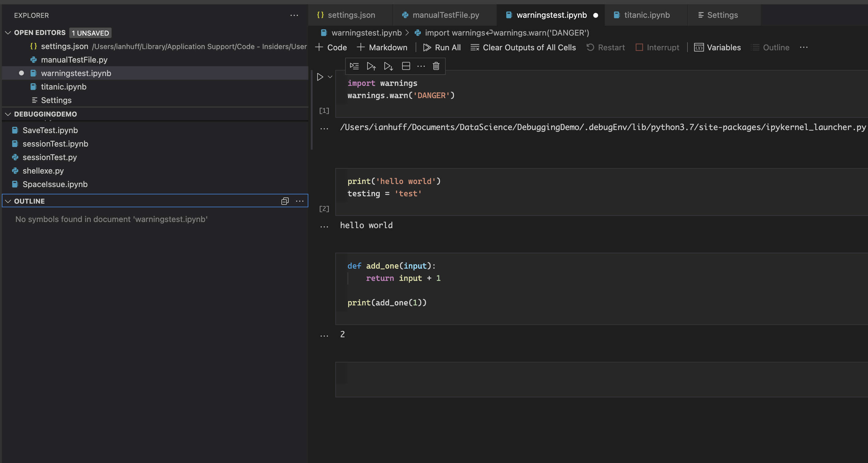868x463 pixels.
Task: Open sessionTest.py in file tree
Action: 50,157
